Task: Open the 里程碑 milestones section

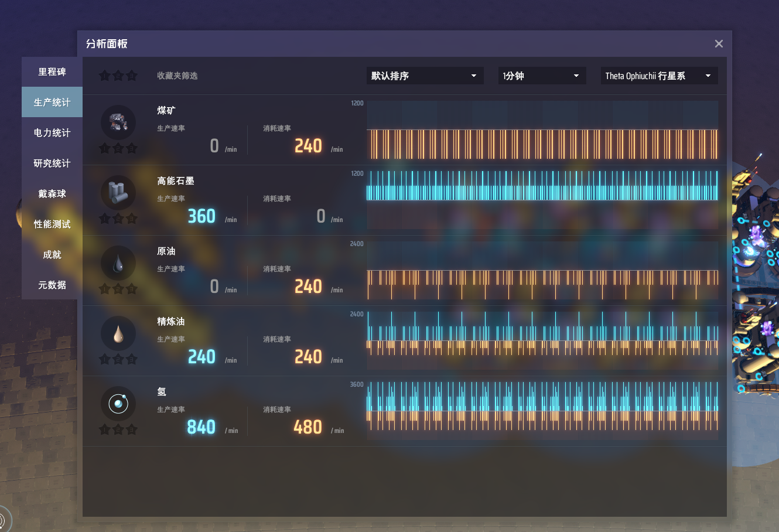Action: click(52, 71)
